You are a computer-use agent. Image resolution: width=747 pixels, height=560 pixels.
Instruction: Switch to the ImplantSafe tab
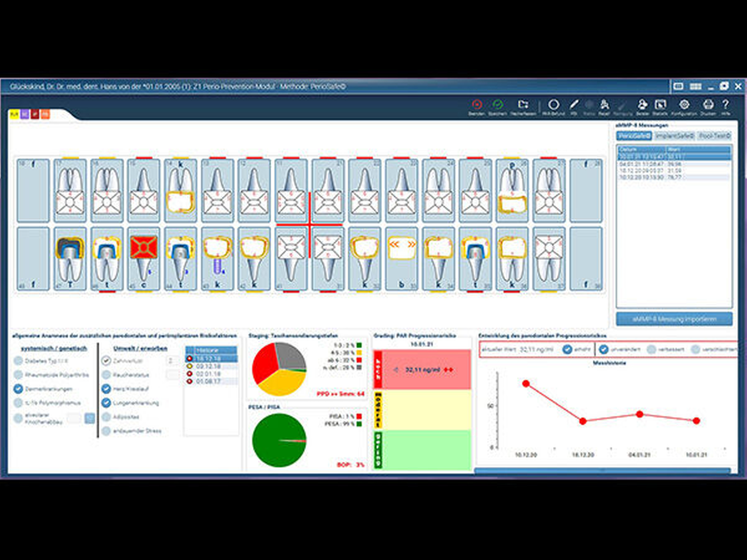tap(674, 136)
